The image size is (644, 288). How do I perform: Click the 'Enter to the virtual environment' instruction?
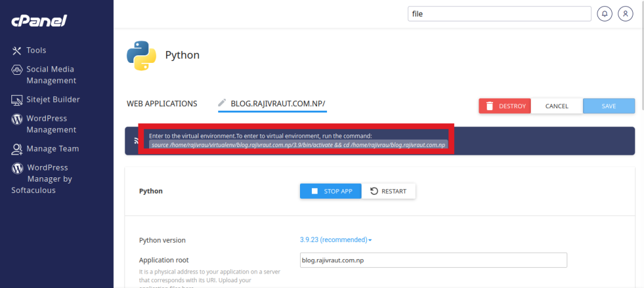[x=260, y=136]
